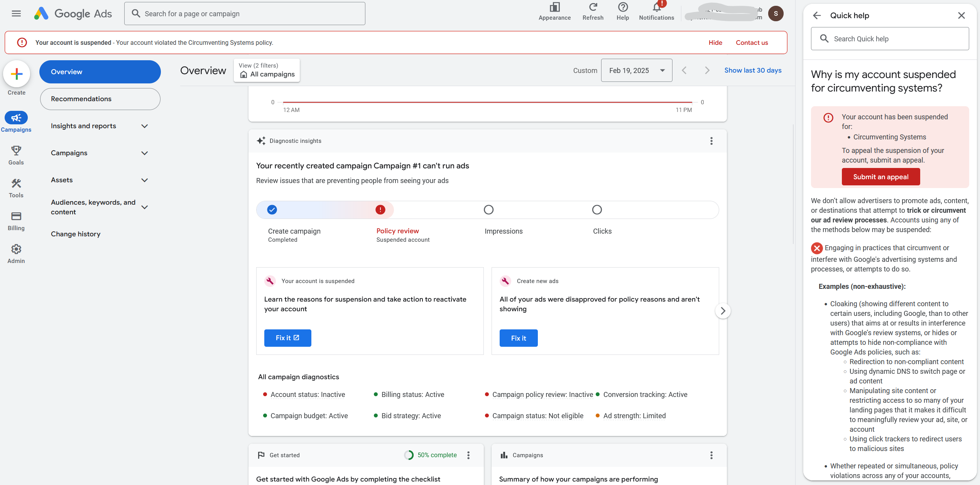Open the Campaigns megaphone icon

pyautogui.click(x=16, y=118)
